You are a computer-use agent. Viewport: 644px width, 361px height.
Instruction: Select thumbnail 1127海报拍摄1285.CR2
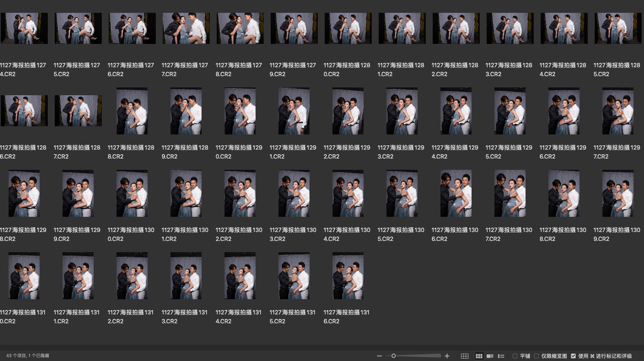(x=618, y=28)
